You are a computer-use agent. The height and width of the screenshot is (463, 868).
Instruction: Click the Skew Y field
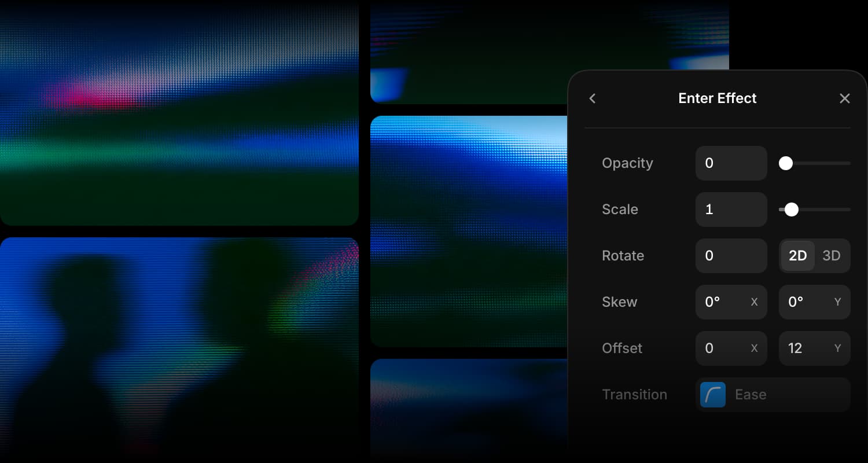pos(815,302)
